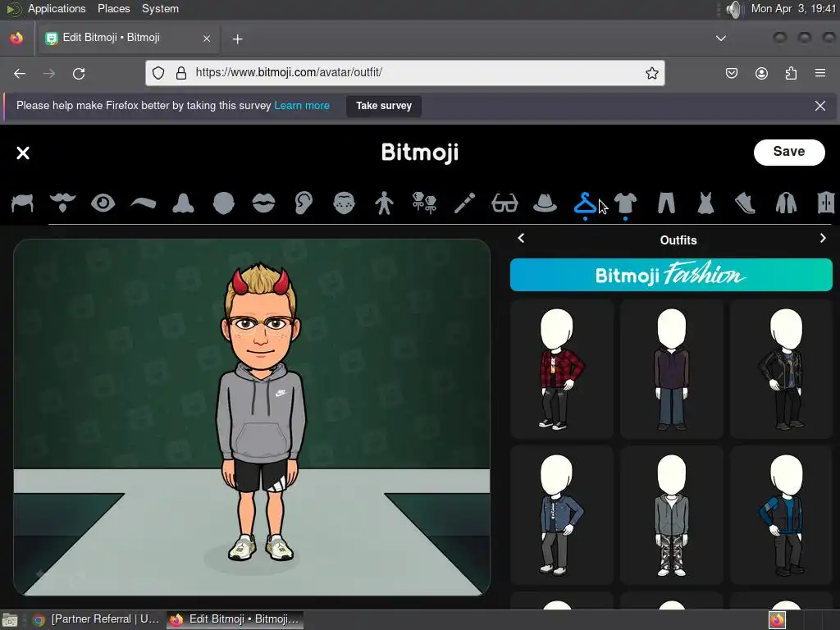Switch to the Edit Bitmoji browser tab

click(127, 38)
